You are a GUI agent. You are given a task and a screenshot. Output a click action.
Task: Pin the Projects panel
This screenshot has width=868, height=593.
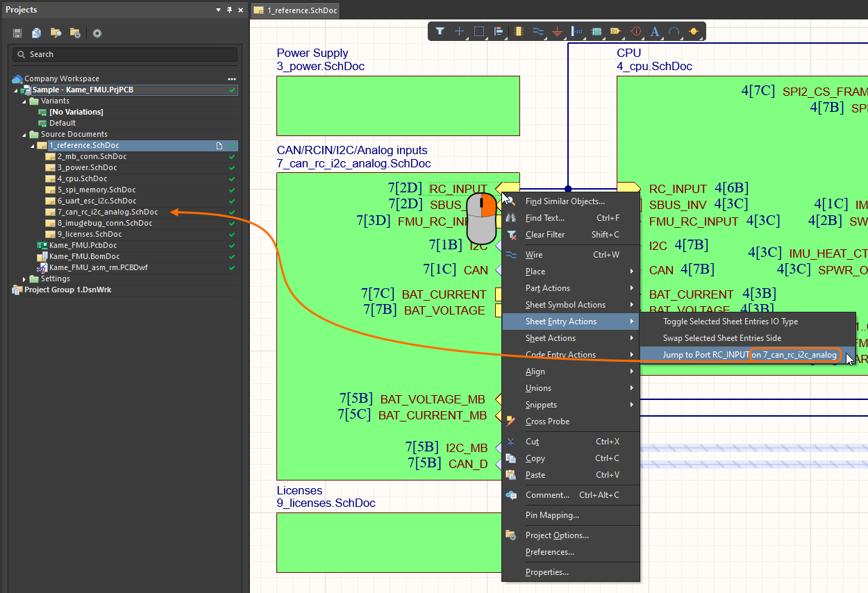(230, 10)
